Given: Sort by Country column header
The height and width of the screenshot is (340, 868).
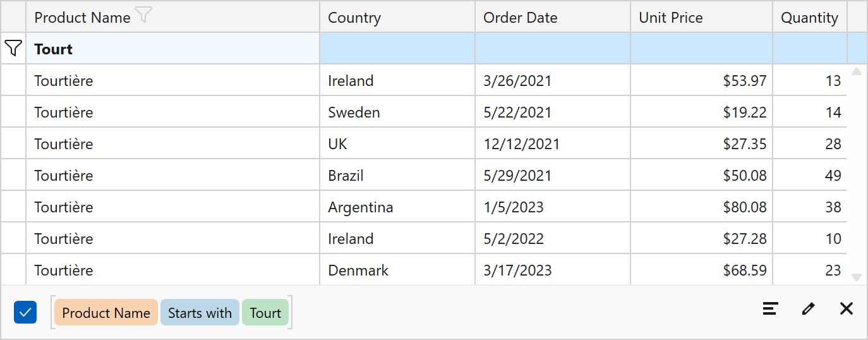Looking at the screenshot, I should coord(397,18).
